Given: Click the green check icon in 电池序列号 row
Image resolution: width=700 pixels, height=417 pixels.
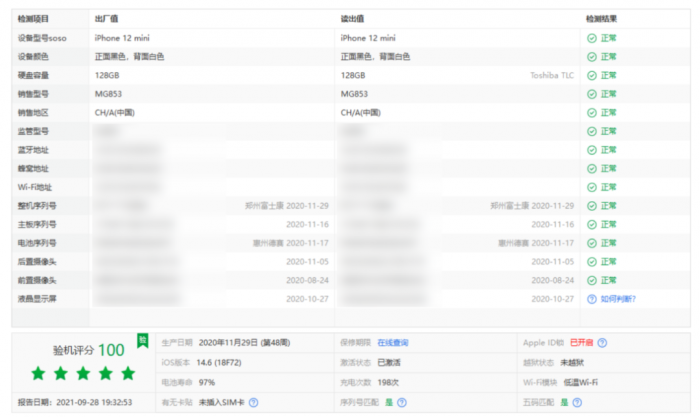Looking at the screenshot, I should (592, 243).
